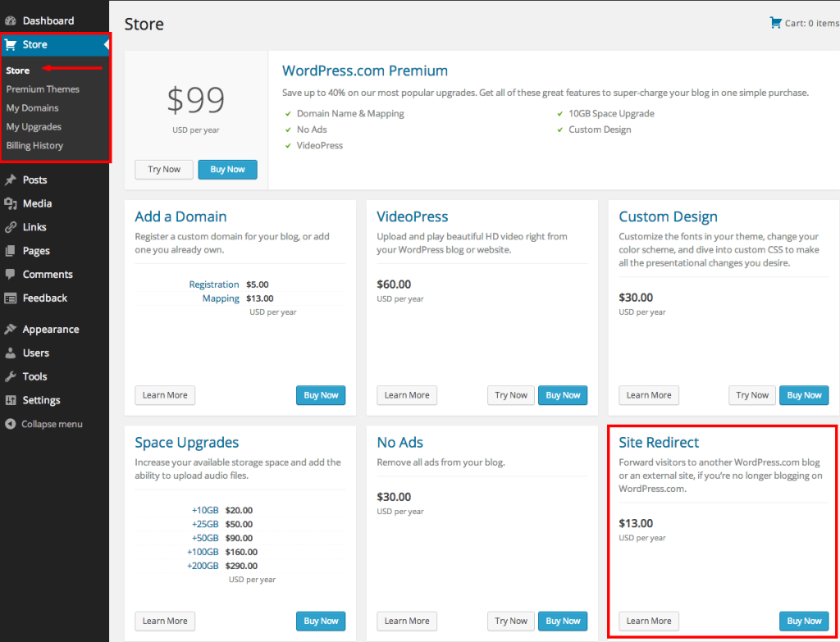Click Buy Now on Site Redirect card
This screenshot has width=840, height=642.
coord(804,622)
